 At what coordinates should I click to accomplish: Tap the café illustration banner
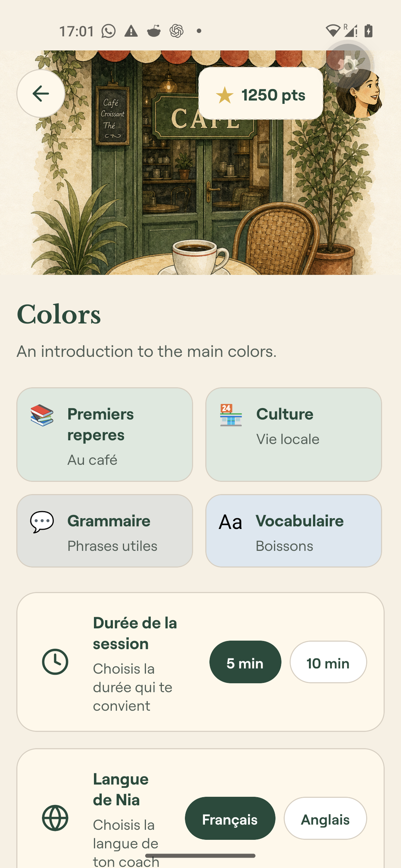[200, 163]
